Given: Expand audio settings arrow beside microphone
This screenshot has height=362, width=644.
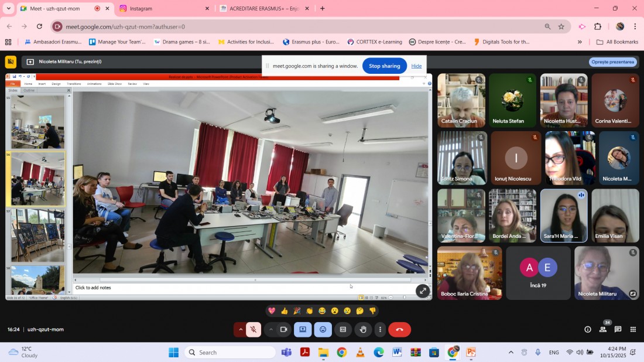Looking at the screenshot, I should click(x=240, y=330).
